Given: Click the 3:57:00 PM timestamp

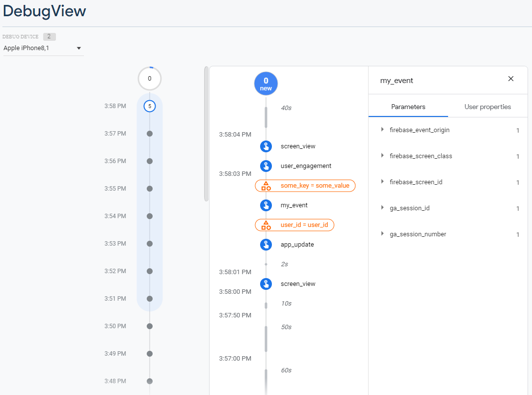Looking at the screenshot, I should tap(235, 359).
